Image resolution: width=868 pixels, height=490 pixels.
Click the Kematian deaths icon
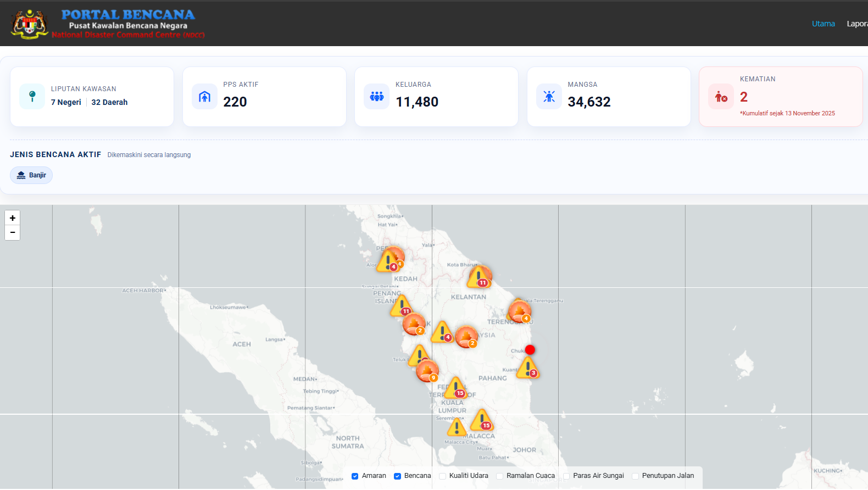click(x=721, y=97)
